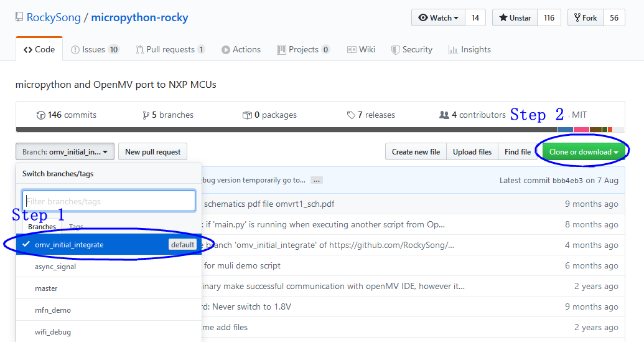The width and height of the screenshot is (644, 342).
Task: Open the Watch dropdown button
Action: pos(438,17)
